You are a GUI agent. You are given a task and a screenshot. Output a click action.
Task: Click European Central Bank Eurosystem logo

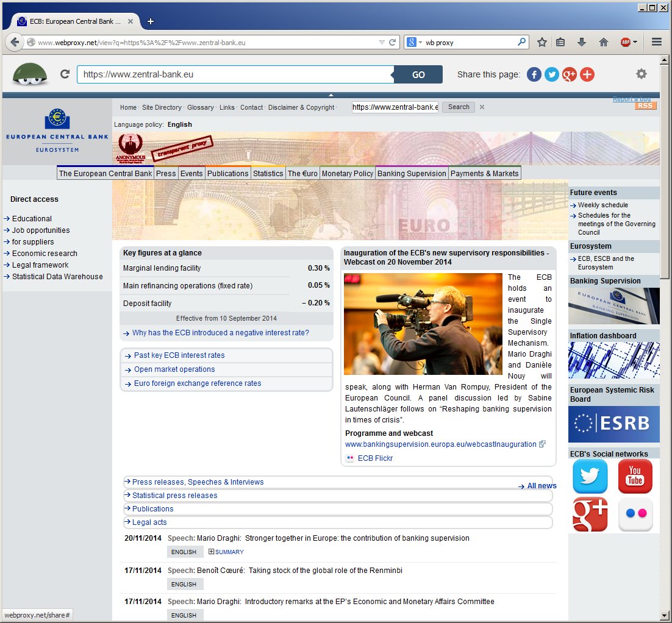[x=57, y=130]
